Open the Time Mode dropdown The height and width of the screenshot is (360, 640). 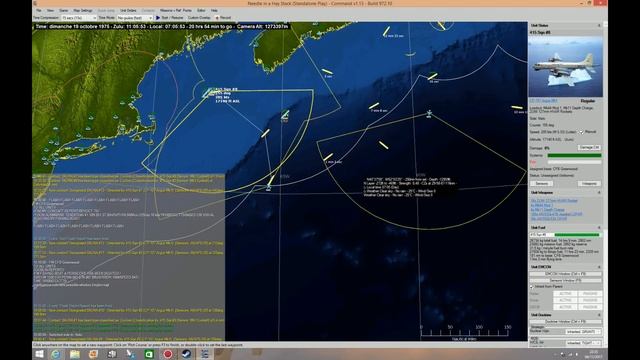point(135,18)
